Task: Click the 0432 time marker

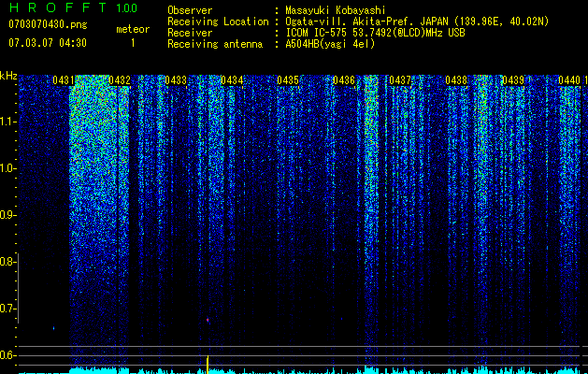Action: coord(120,80)
